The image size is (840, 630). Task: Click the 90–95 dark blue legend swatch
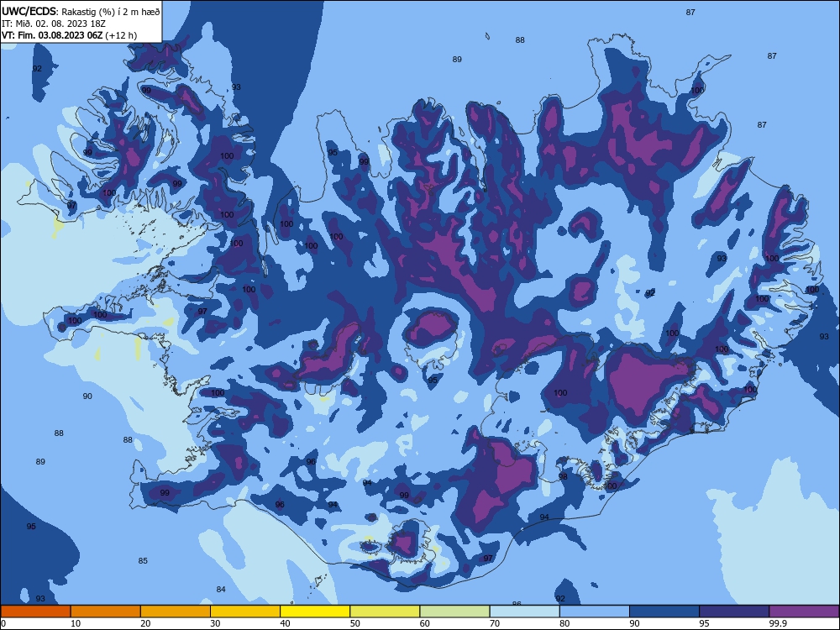point(664,612)
